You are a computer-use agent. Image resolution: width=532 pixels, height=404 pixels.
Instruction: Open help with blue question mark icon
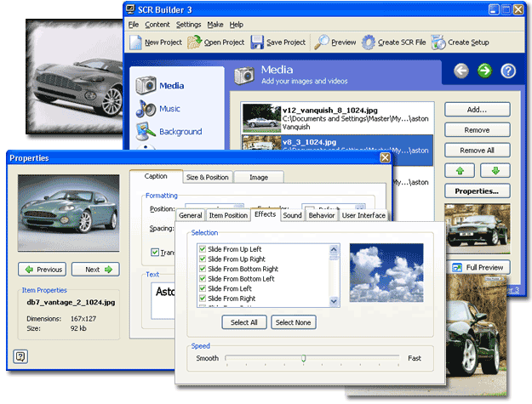coord(508,71)
